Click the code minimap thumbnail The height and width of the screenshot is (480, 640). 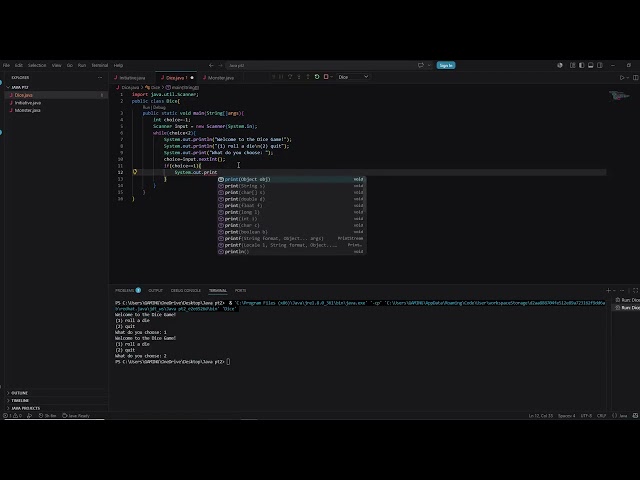[x=619, y=96]
